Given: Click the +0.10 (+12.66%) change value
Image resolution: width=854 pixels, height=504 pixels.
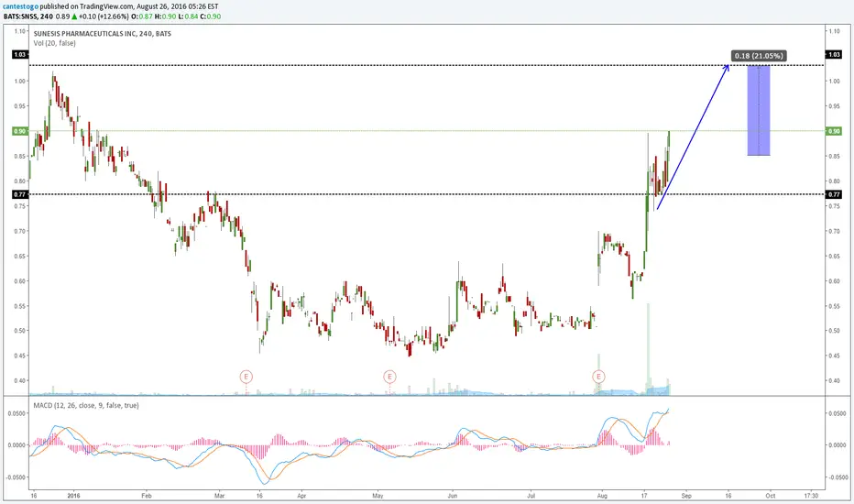Looking at the screenshot, I should [104, 16].
